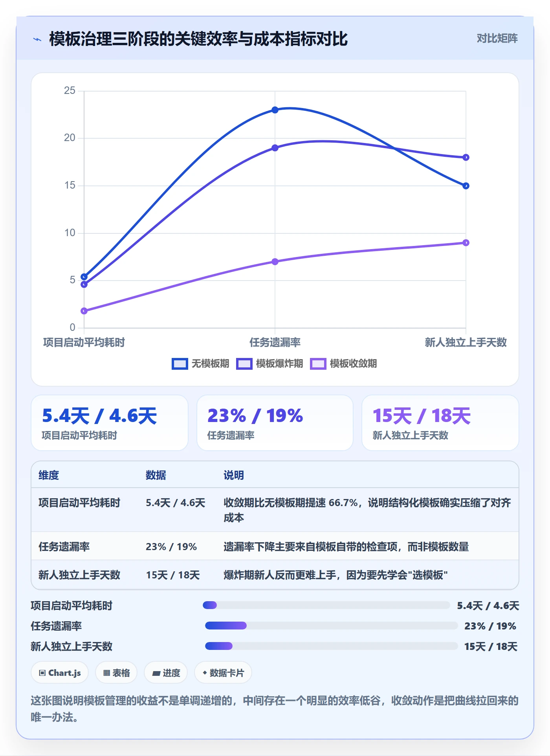Toggle the 模板爆炸期 legend swatch
This screenshot has width=550, height=756.
click(244, 364)
